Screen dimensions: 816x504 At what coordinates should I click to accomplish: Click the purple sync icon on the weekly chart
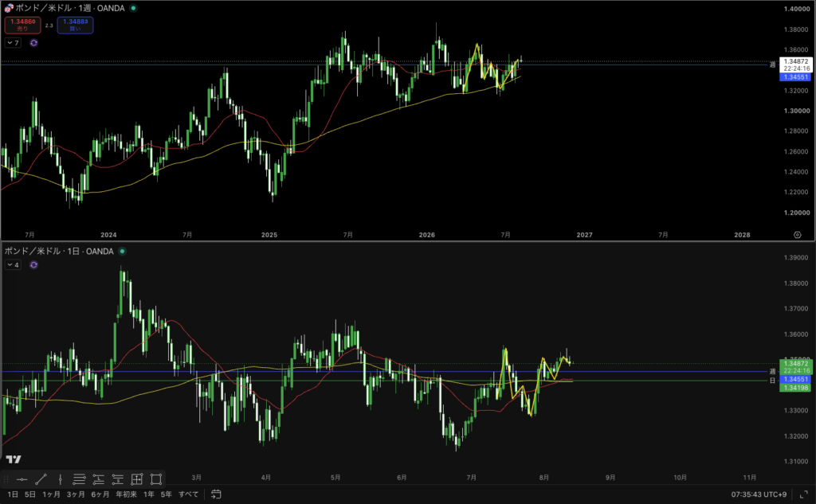tap(33, 43)
